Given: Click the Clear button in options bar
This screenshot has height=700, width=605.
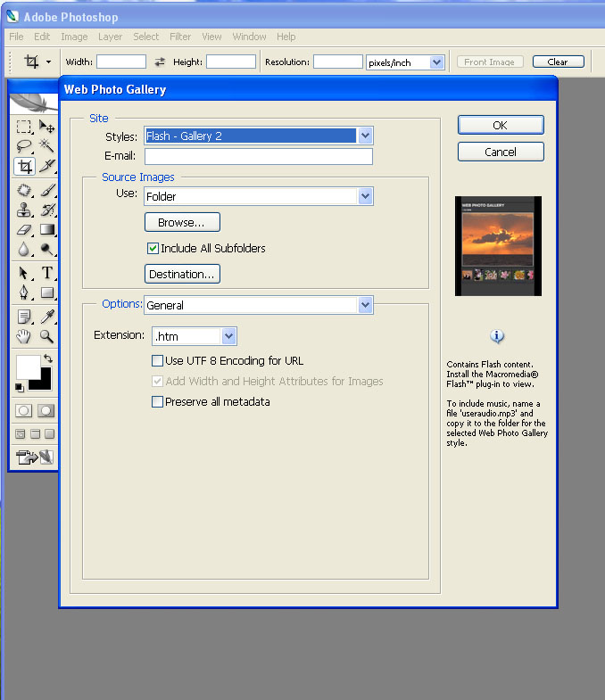Looking at the screenshot, I should point(558,62).
